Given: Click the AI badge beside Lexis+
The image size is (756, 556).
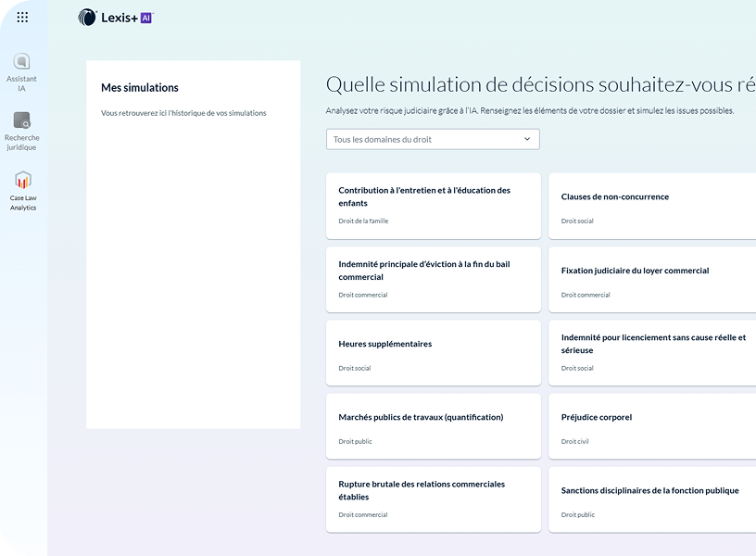Looking at the screenshot, I should [145, 17].
